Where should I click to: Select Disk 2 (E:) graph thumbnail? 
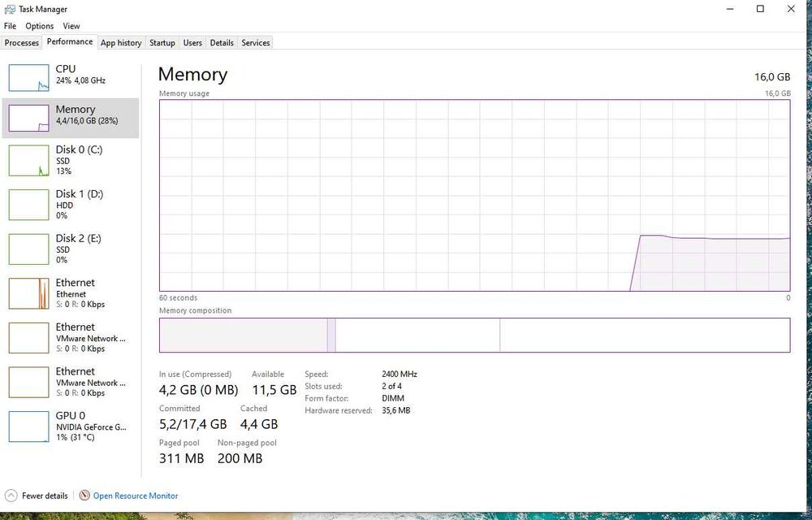[29, 249]
